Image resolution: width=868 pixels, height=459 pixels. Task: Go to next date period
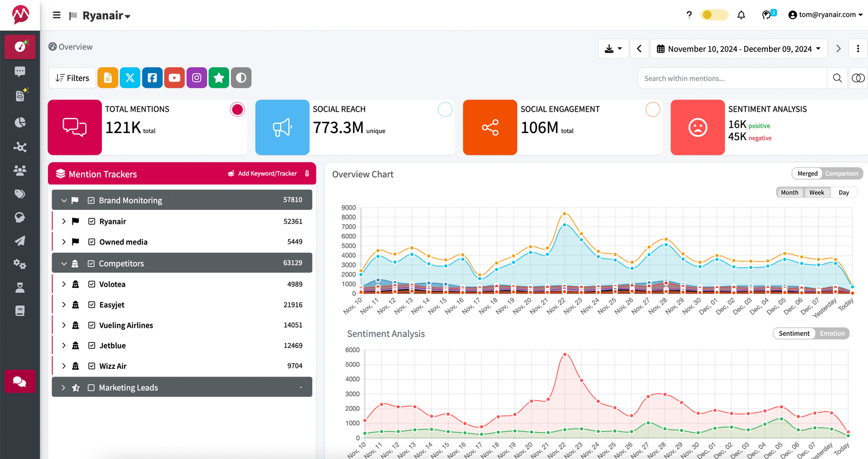click(838, 49)
